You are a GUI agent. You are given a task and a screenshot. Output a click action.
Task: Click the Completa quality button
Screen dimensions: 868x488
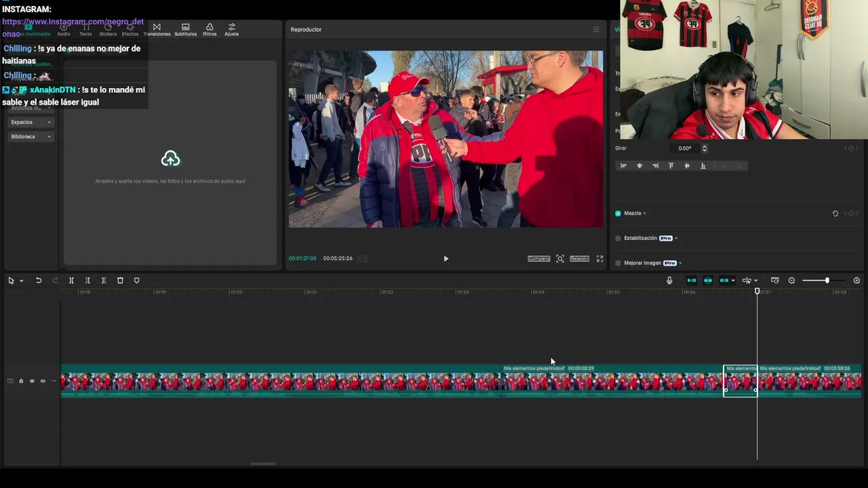pyautogui.click(x=539, y=258)
